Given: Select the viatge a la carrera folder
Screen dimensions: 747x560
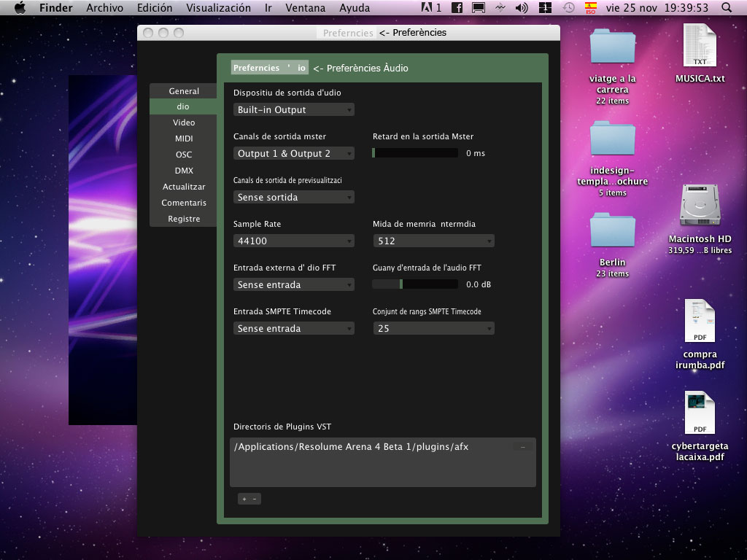Looking at the screenshot, I should pos(612,46).
